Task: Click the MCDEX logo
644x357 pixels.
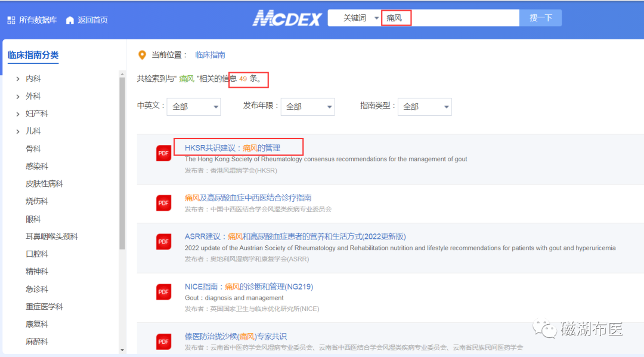Action: coord(287,19)
